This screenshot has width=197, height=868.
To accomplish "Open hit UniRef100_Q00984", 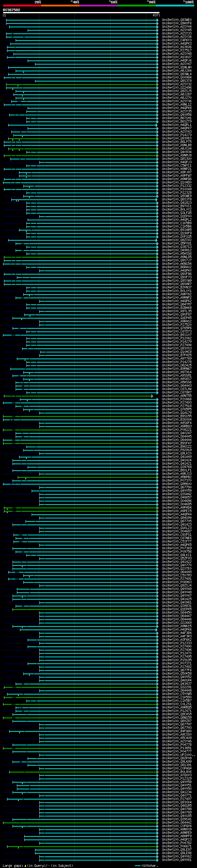I will pyautogui.click(x=176, y=78).
